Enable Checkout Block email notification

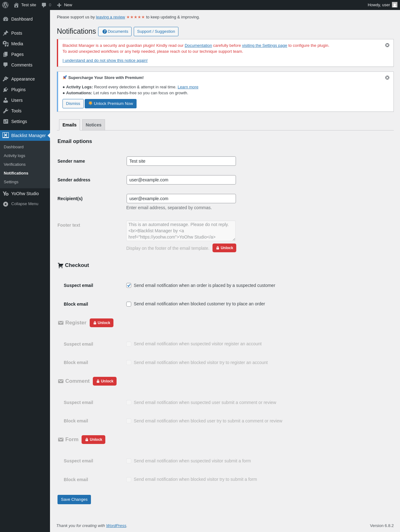click(x=129, y=304)
